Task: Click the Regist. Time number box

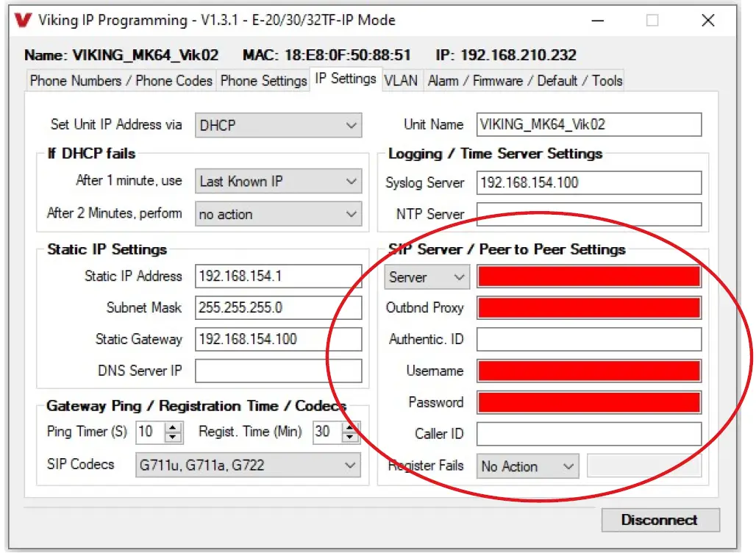Action: 327,432
